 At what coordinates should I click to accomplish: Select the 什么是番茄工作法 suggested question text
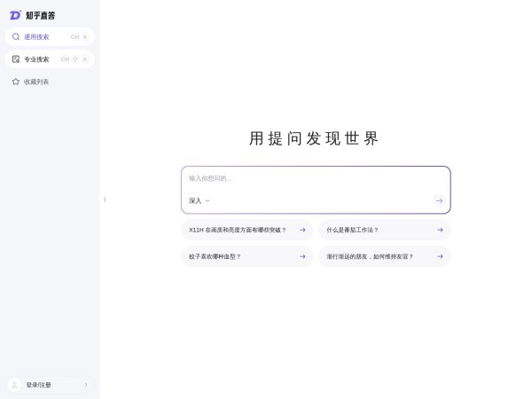point(352,230)
